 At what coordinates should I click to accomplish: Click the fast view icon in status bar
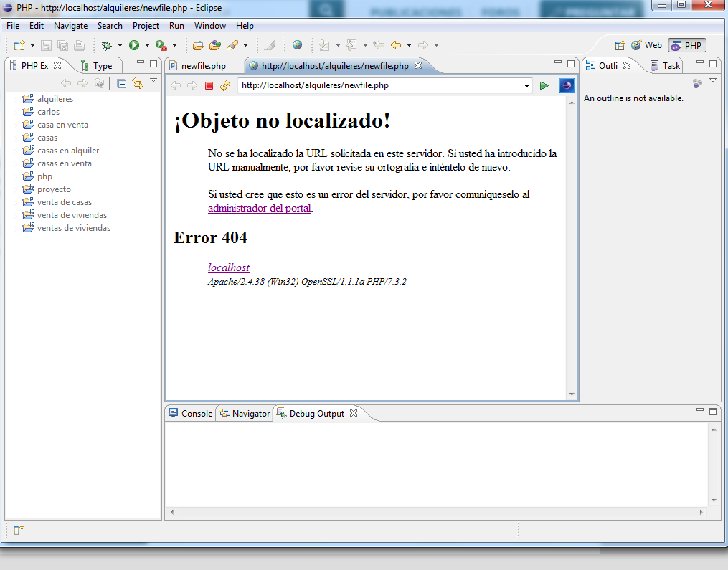pyautogui.click(x=19, y=530)
